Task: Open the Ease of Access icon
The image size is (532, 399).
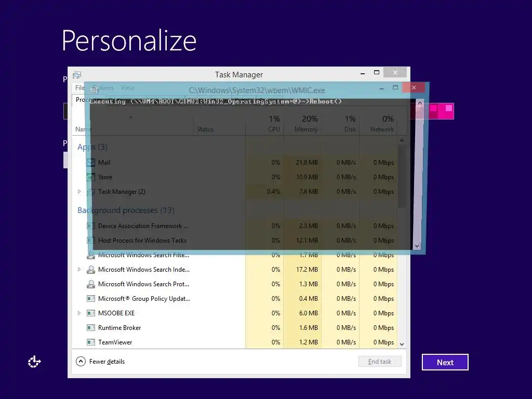Action: click(x=34, y=362)
